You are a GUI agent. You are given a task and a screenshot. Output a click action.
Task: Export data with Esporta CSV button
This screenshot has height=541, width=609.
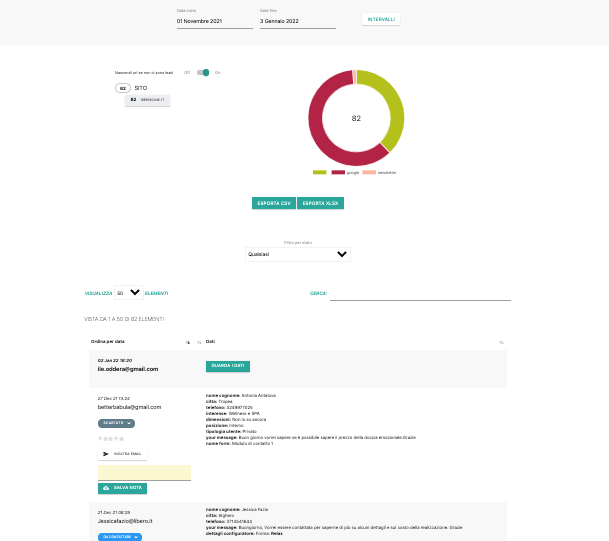pyautogui.click(x=273, y=203)
